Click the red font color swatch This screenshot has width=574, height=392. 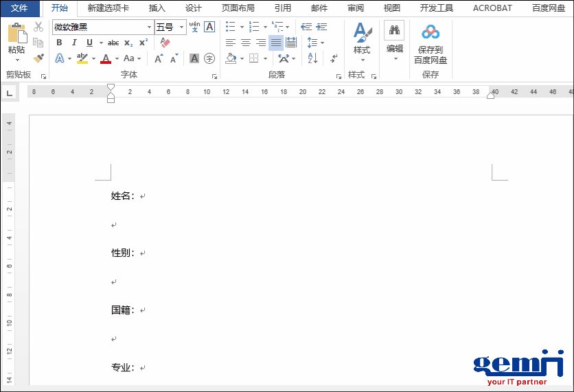[105, 59]
